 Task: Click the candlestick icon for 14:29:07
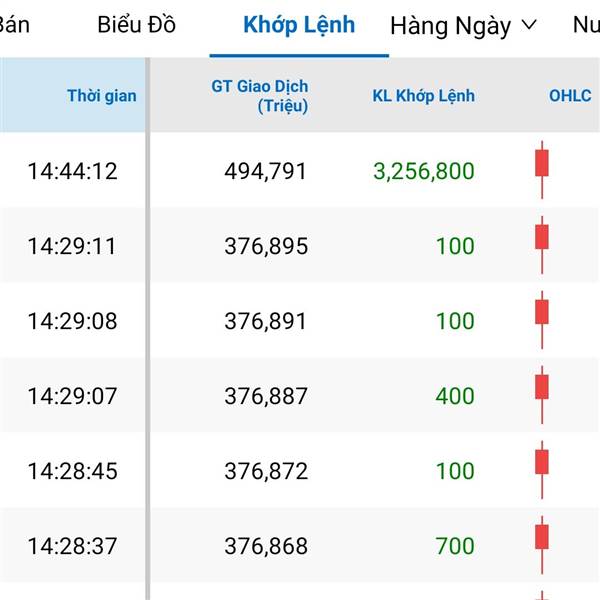(542, 395)
